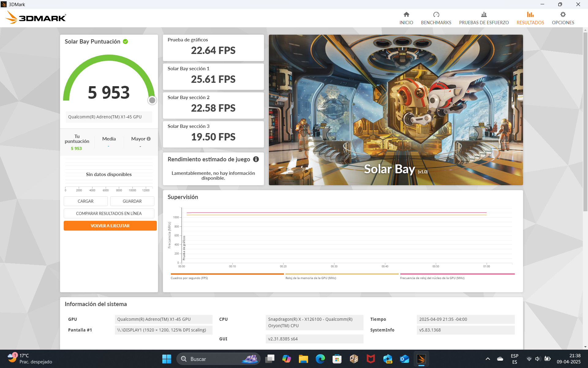Open the McAfee icon on the taskbar
The image size is (588, 368).
[x=371, y=359]
